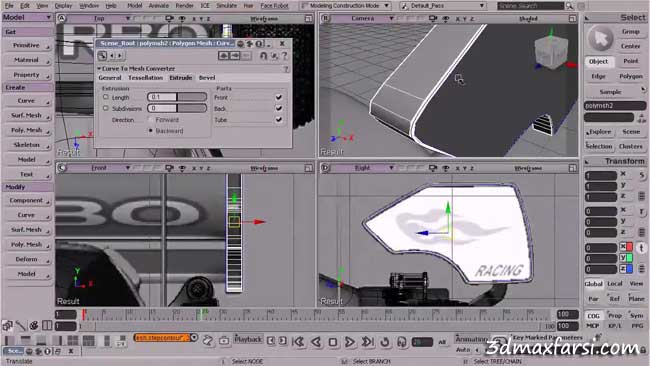Open the Simulate menu
This screenshot has height=366, width=650.
click(x=226, y=6)
